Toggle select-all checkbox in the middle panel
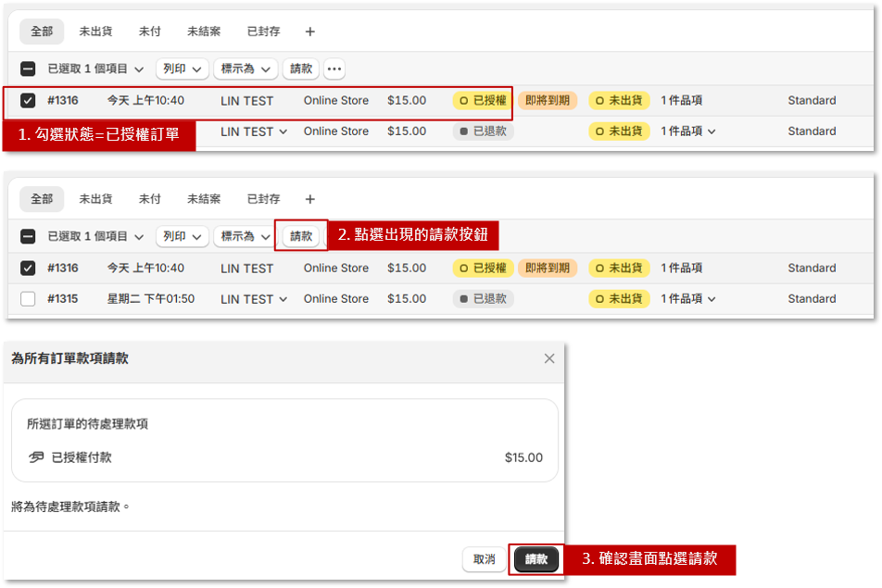 click(x=28, y=236)
